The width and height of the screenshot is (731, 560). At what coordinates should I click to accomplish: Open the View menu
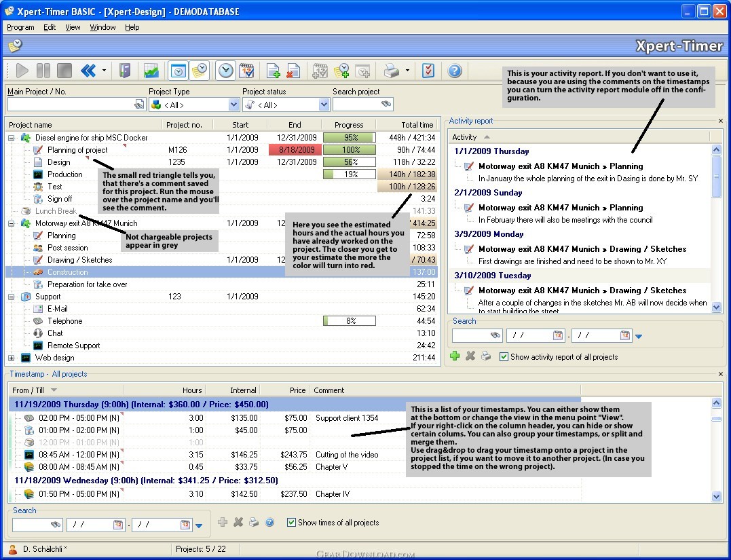point(73,27)
